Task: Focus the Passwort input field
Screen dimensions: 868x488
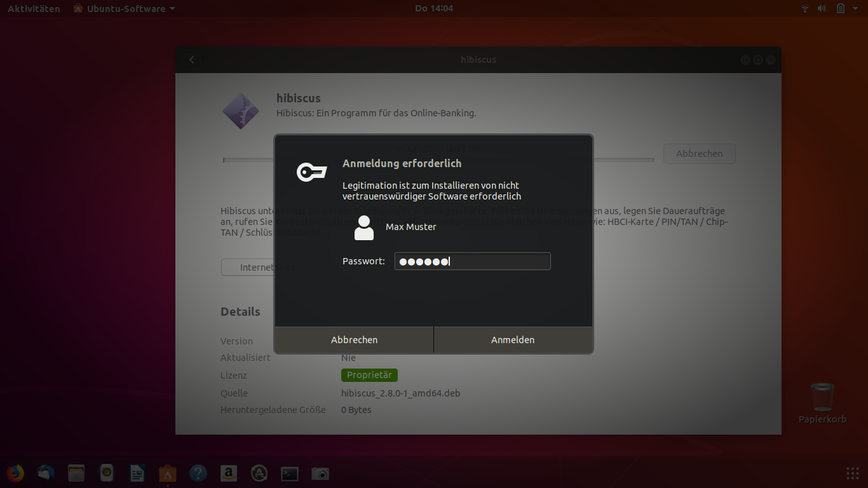Action: [472, 261]
